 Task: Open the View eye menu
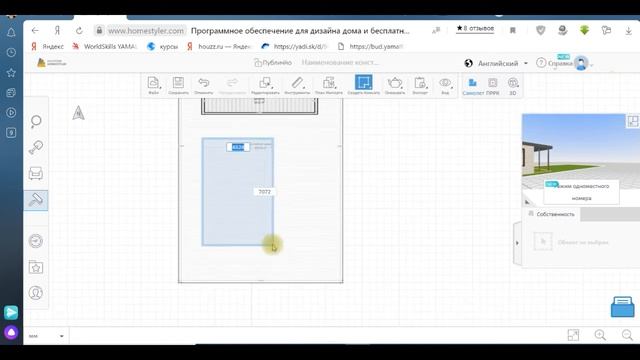pos(445,85)
